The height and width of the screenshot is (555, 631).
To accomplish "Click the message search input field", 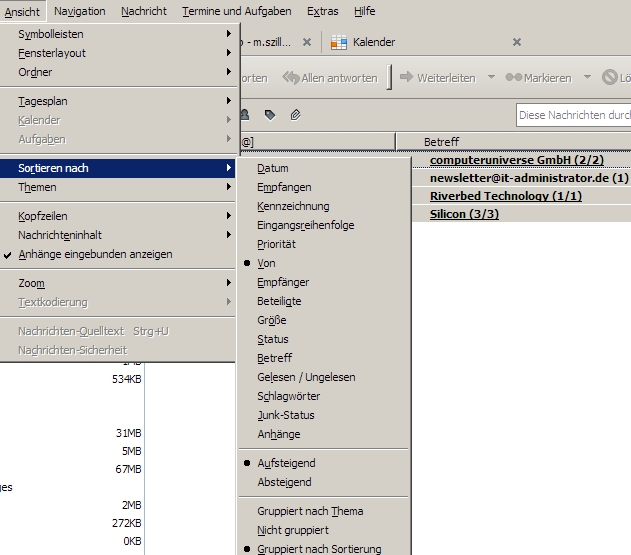I will tap(573, 115).
